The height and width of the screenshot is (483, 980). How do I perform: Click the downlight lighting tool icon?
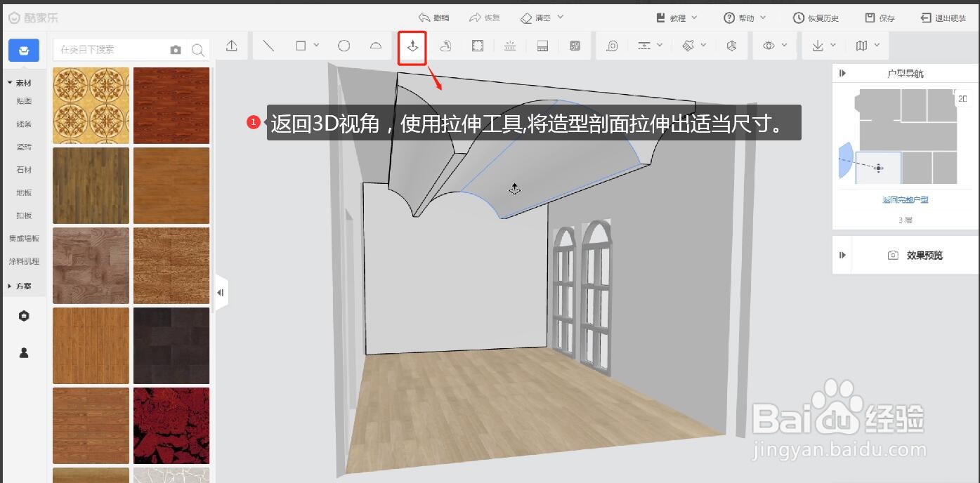coord(510,46)
